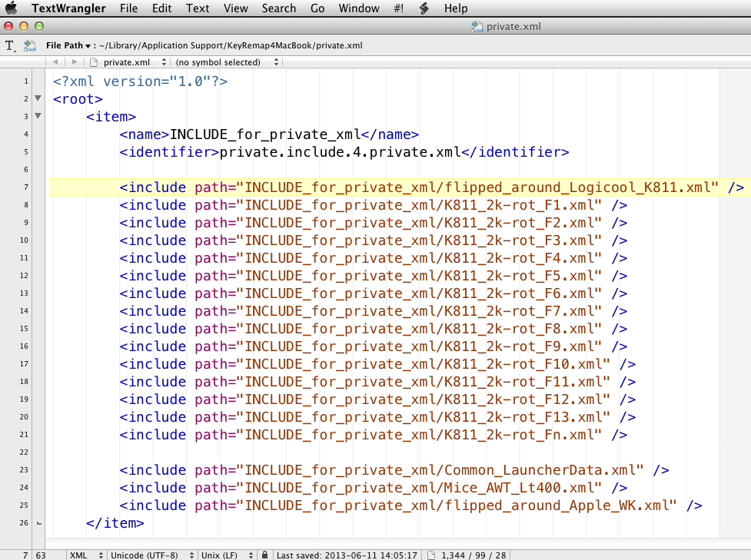Click the flipped_around_Apple_WK.xml include line
This screenshot has height=560, width=751.
point(411,505)
